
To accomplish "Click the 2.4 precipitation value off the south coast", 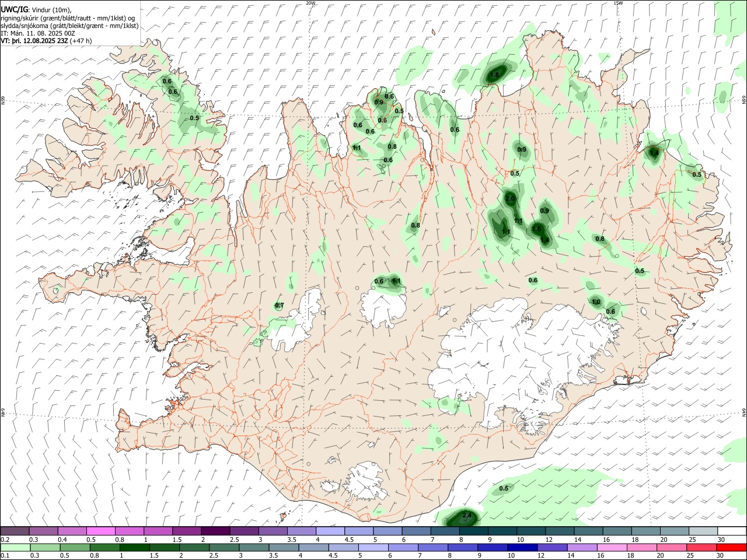I will (x=466, y=516).
